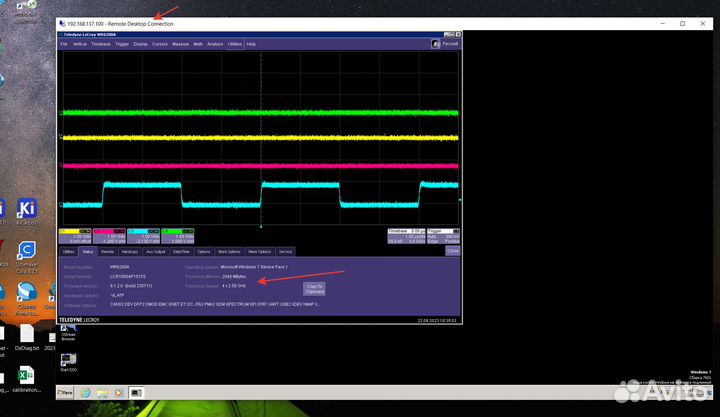The width and height of the screenshot is (720, 417).
Task: Open the Measure menu
Action: 180,44
